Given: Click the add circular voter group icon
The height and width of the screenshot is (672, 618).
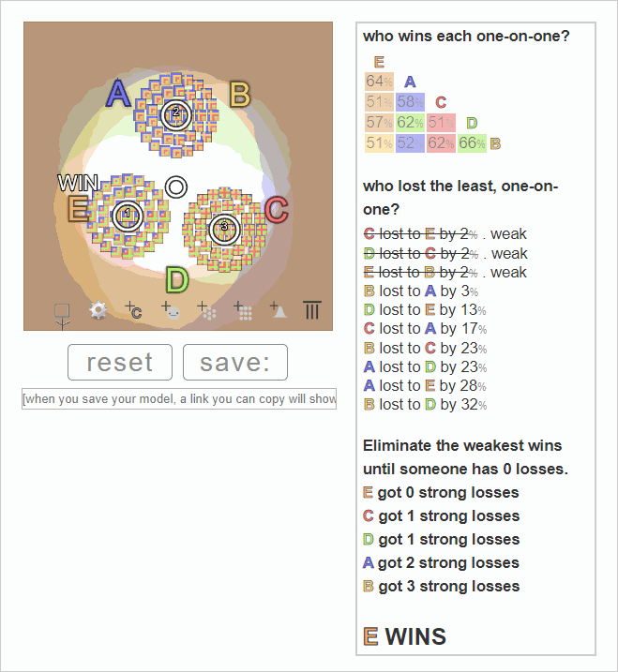Looking at the screenshot, I should (207, 310).
